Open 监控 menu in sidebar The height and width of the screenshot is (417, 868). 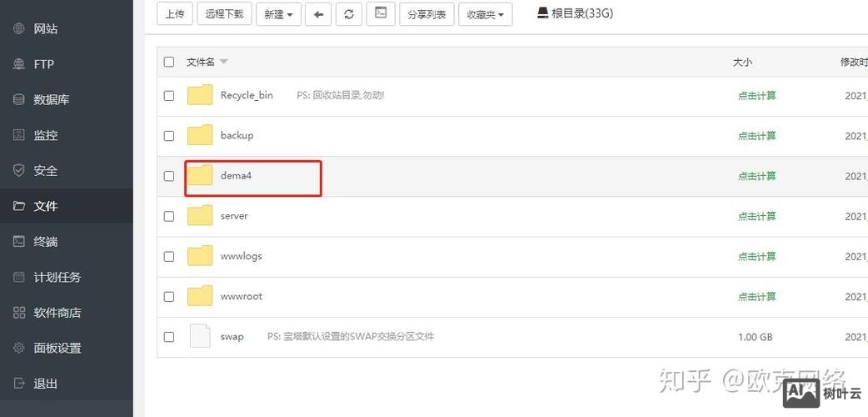pyautogui.click(x=67, y=135)
